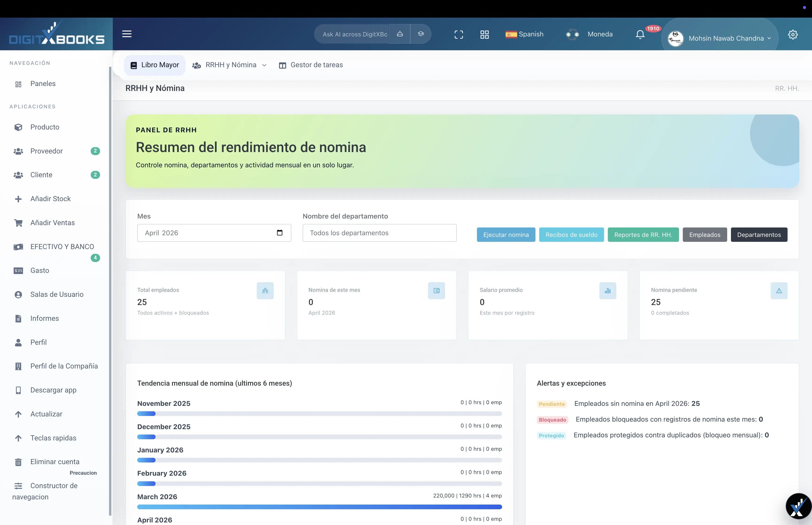Click the Ejecutar nomina button
This screenshot has height=525, width=812.
point(506,235)
